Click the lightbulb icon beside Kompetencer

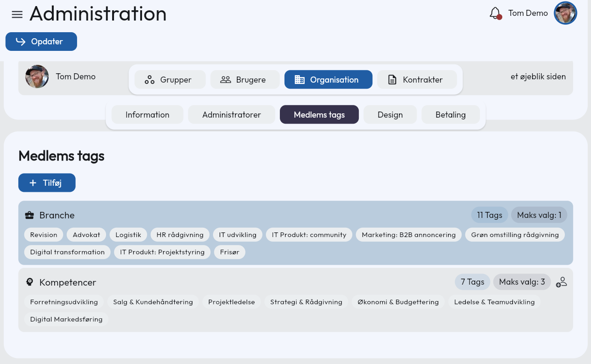coord(29,282)
